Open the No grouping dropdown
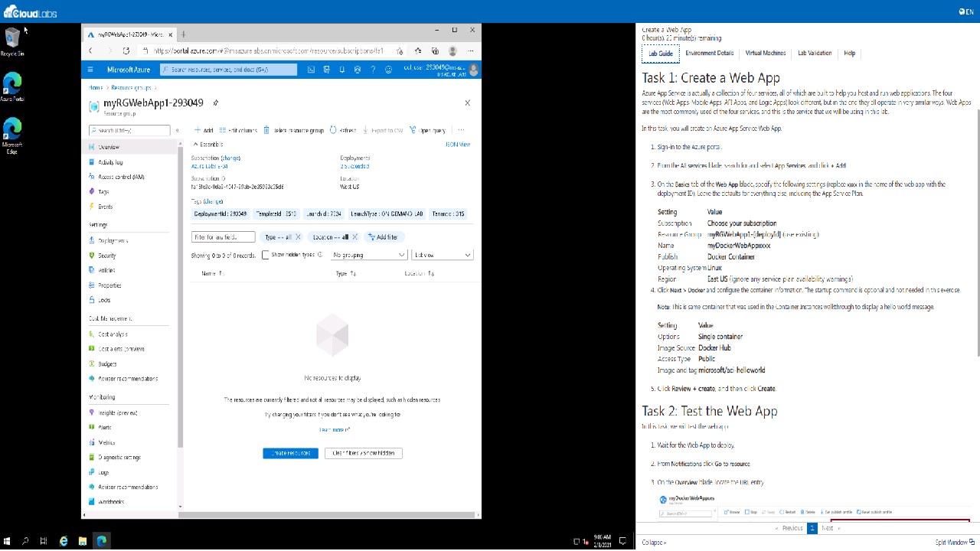Image resolution: width=980 pixels, height=551 pixels. (x=368, y=255)
